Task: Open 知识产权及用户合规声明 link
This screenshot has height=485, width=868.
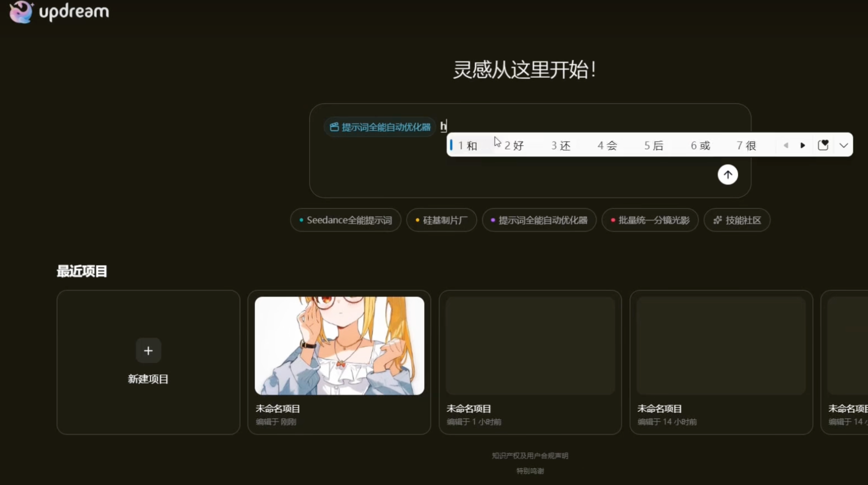Action: (x=530, y=456)
